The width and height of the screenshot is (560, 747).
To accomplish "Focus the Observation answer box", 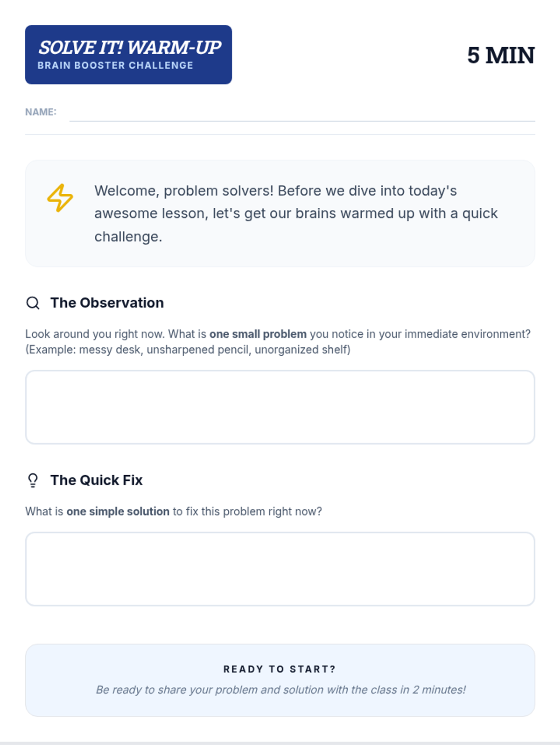I will point(280,407).
